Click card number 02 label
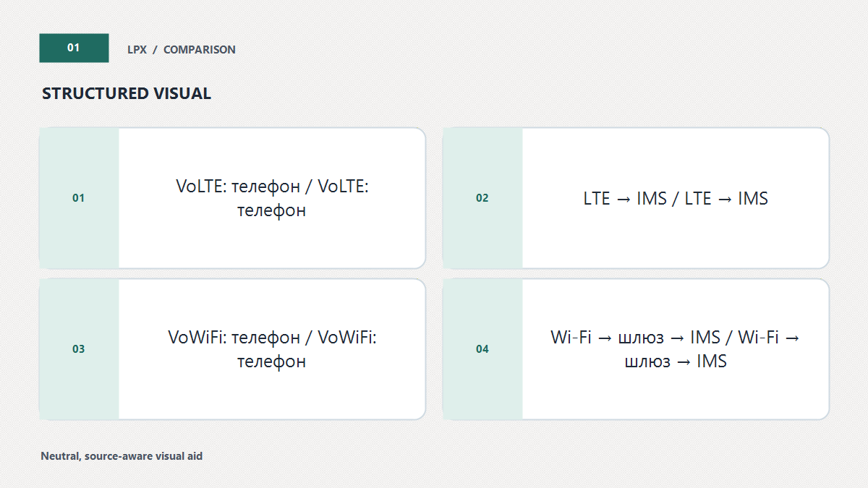 click(482, 198)
